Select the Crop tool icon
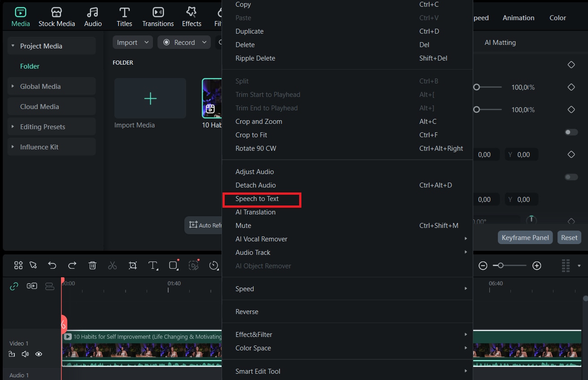The width and height of the screenshot is (588, 380). click(133, 265)
